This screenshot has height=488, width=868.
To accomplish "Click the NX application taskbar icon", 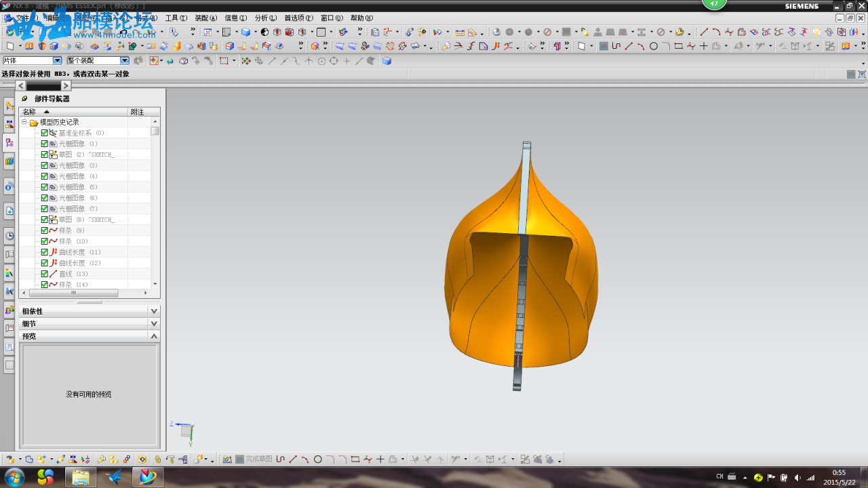I will tap(146, 477).
